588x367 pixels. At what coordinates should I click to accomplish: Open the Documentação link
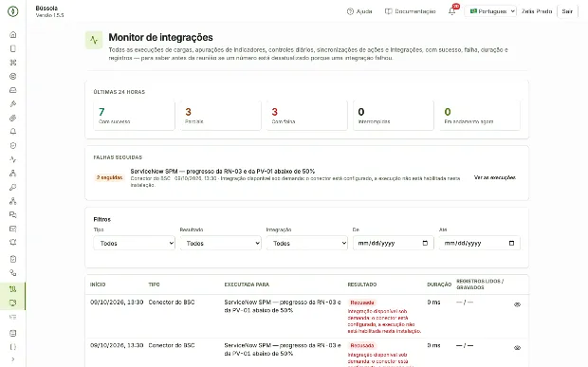(x=411, y=11)
